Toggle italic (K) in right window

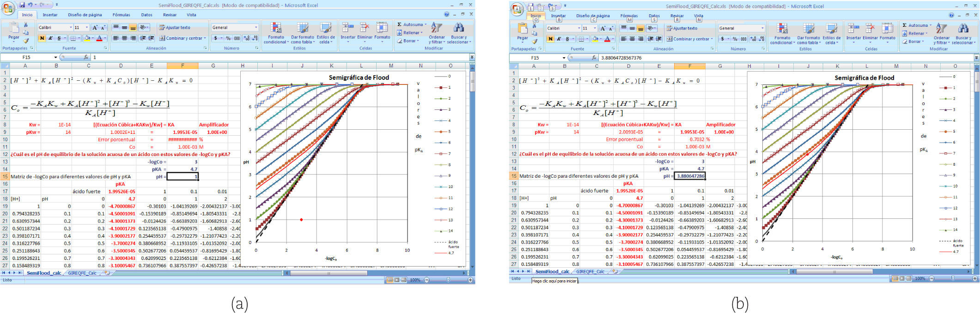pyautogui.click(x=559, y=39)
